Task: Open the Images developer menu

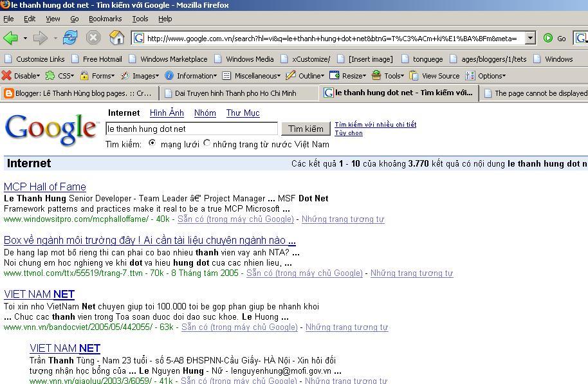Action: [x=140, y=76]
